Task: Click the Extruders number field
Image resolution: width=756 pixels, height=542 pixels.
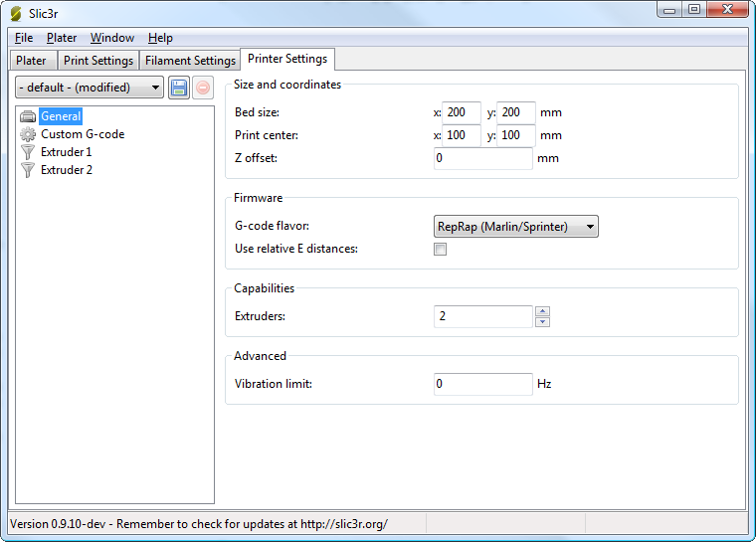Action: click(x=483, y=316)
